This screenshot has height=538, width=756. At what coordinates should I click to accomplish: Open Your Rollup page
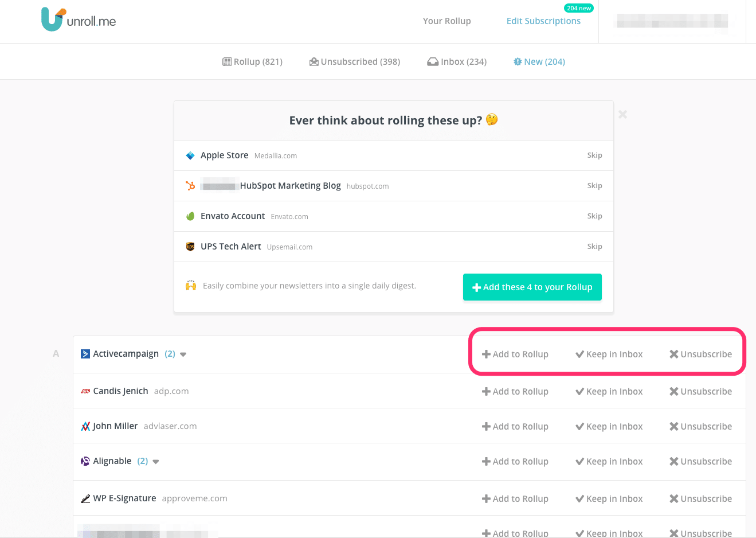[446, 21]
